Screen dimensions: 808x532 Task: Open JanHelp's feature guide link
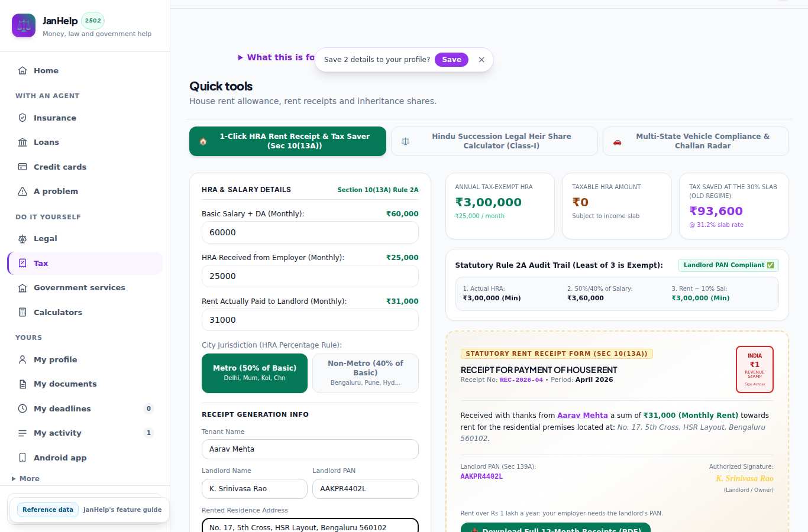tap(122, 510)
